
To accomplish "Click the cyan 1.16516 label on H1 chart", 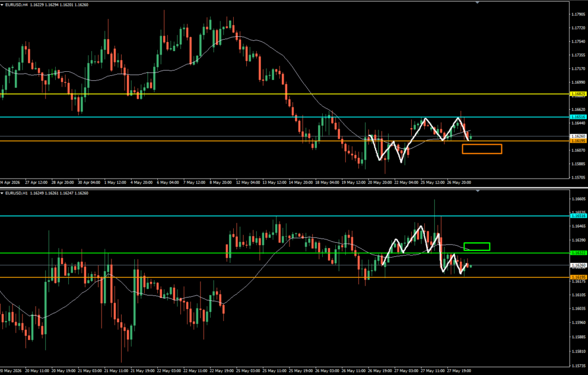I will pos(578,215).
